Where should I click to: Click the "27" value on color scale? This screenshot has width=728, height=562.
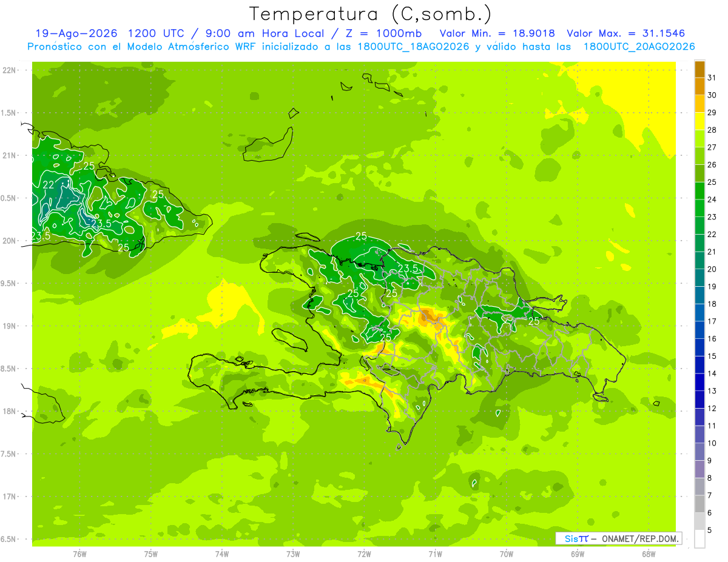tap(712, 147)
